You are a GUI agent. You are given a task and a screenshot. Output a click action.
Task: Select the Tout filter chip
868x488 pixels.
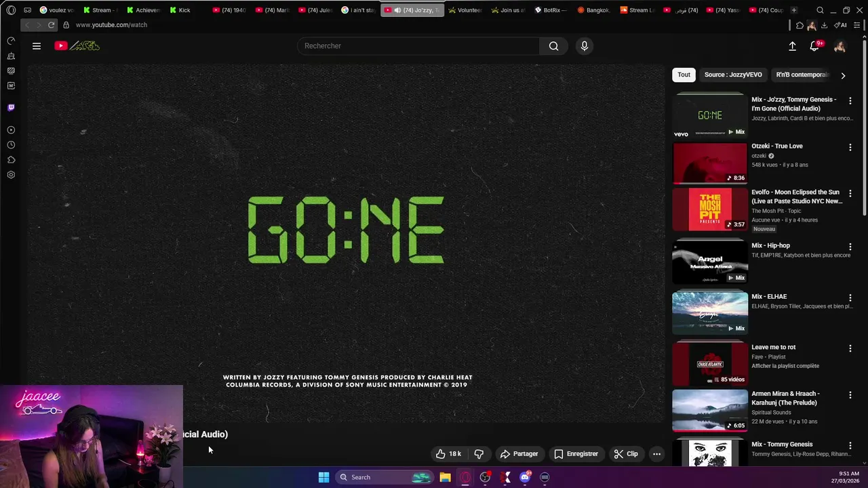coord(684,75)
